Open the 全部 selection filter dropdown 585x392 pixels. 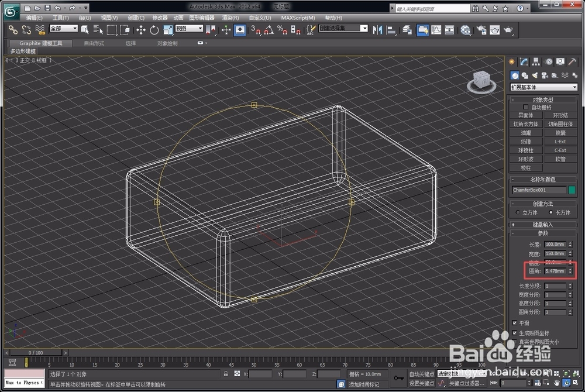[x=63, y=28]
